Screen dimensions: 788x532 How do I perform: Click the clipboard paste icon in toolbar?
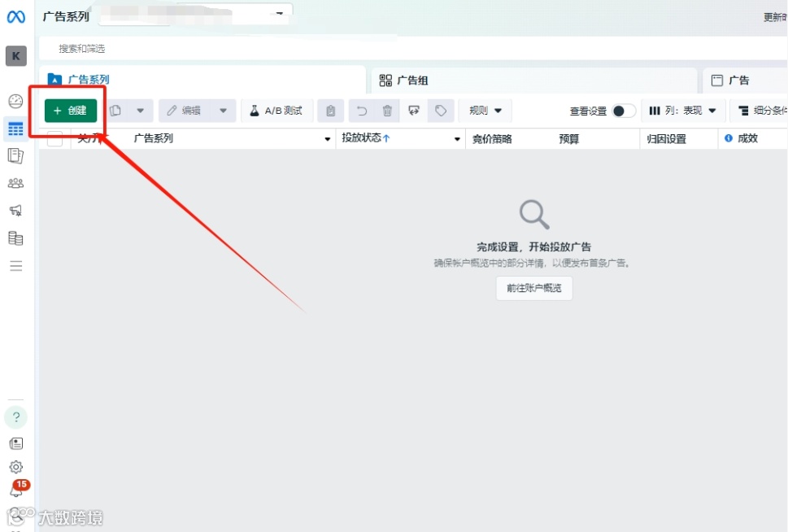[331, 111]
